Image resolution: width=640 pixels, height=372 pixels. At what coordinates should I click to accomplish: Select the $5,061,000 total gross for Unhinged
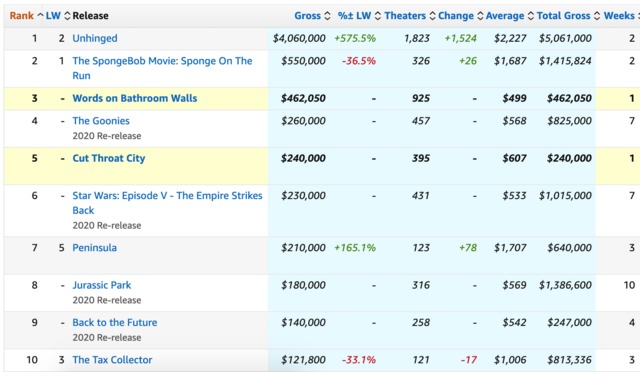(x=565, y=38)
